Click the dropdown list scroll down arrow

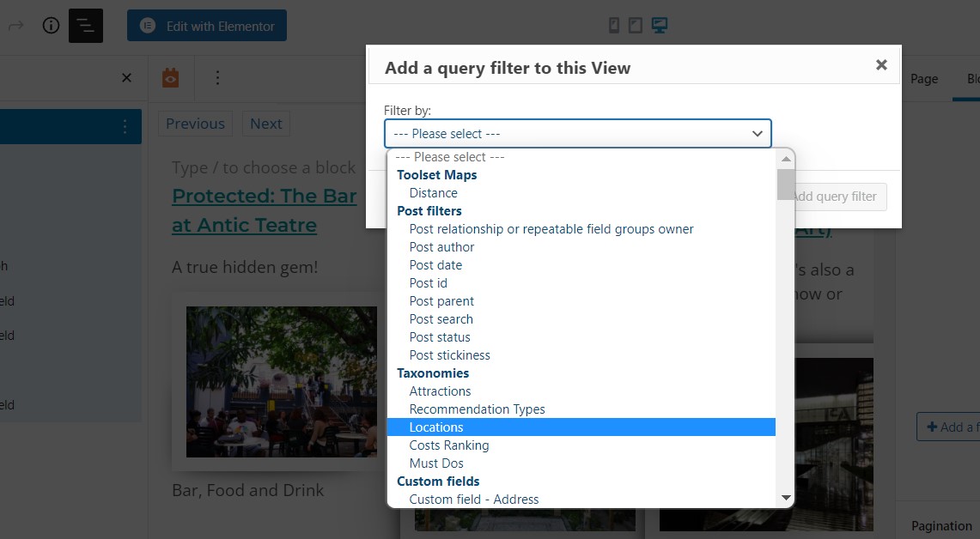point(785,498)
